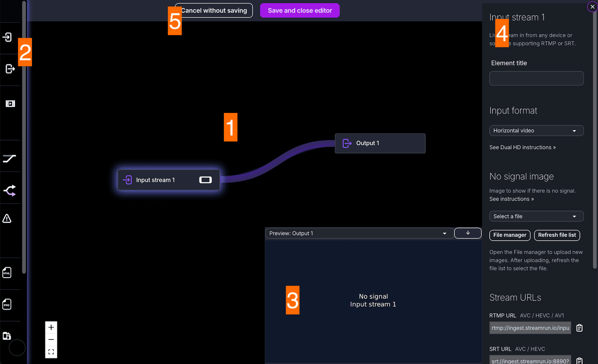Select the video player element icon

pyautogui.click(x=10, y=103)
